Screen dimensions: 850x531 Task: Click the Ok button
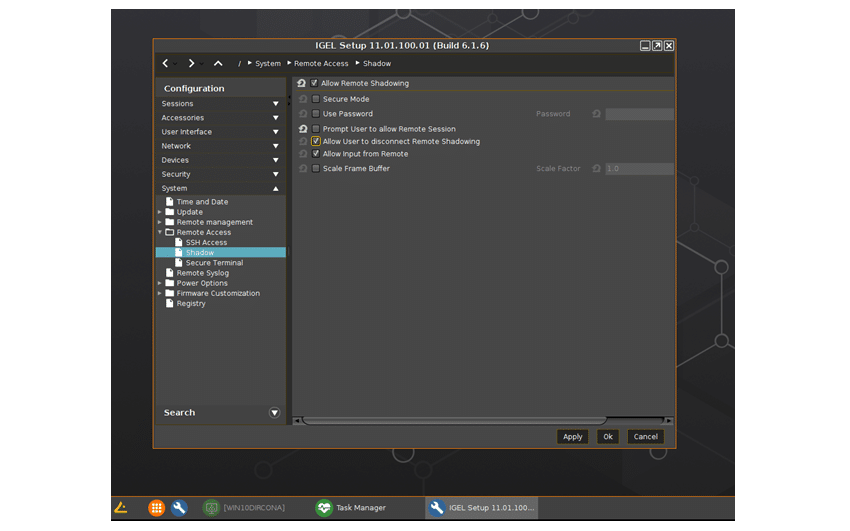pos(608,437)
